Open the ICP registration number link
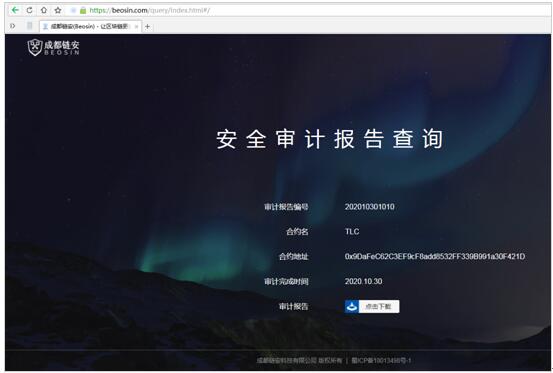553x373 pixels. click(x=381, y=360)
